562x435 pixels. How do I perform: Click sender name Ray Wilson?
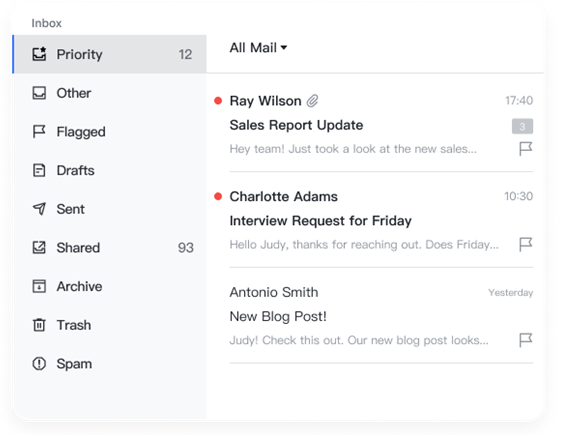tap(265, 101)
